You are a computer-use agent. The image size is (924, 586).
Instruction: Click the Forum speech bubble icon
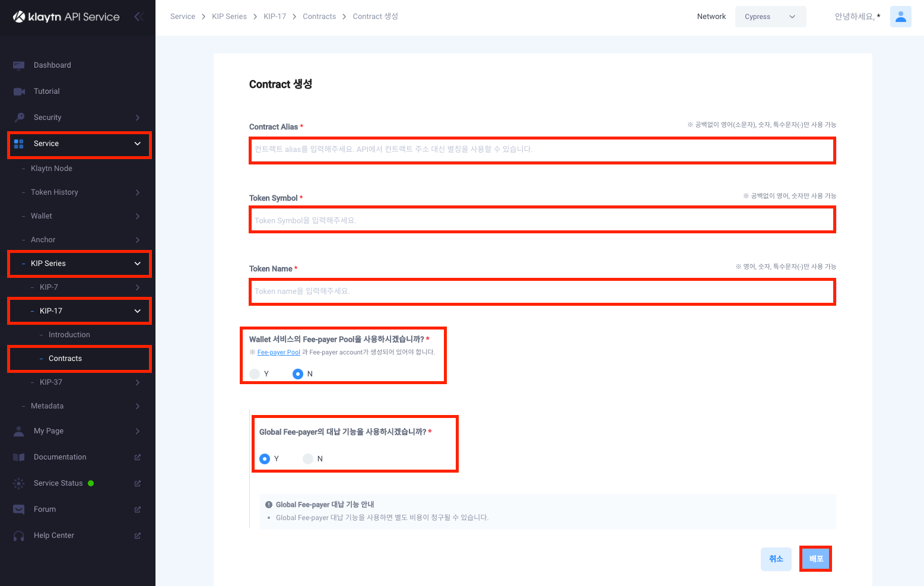point(19,509)
